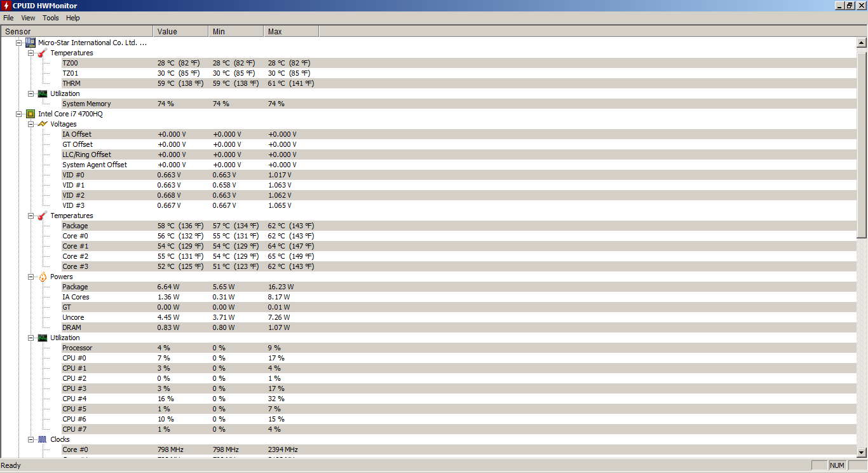Click the Micro-Star International Co. Ltd. label
This screenshot has height=473, width=868.
(x=92, y=43)
